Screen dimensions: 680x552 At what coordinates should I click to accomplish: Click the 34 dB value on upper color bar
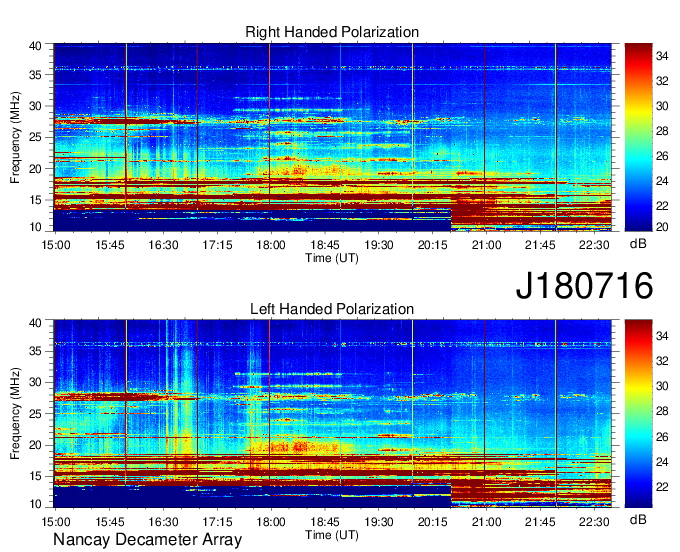[x=662, y=56]
